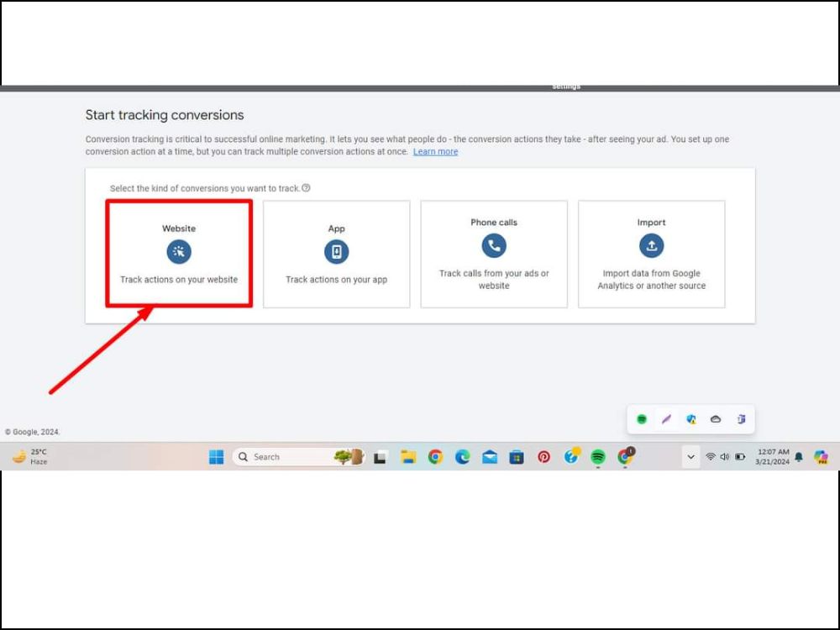Click the taskbar Search box
Viewport: 840px width, 630px height.
coord(299,457)
